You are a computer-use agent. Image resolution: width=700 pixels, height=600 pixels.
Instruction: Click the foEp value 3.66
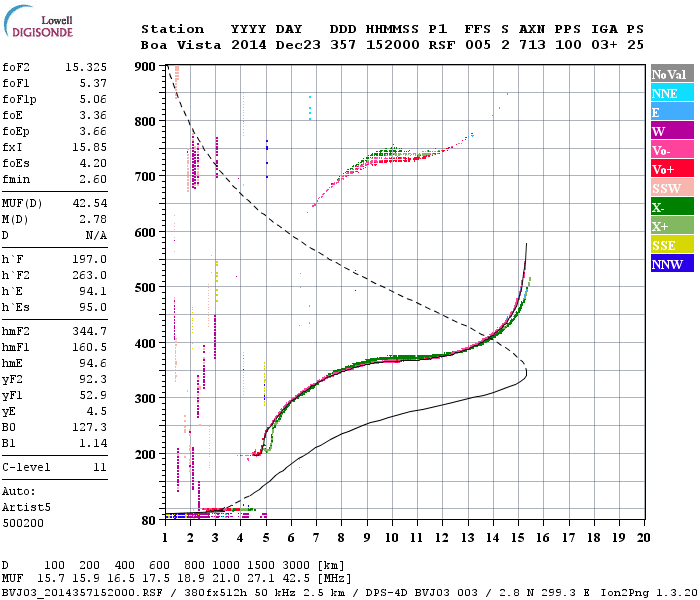93,132
